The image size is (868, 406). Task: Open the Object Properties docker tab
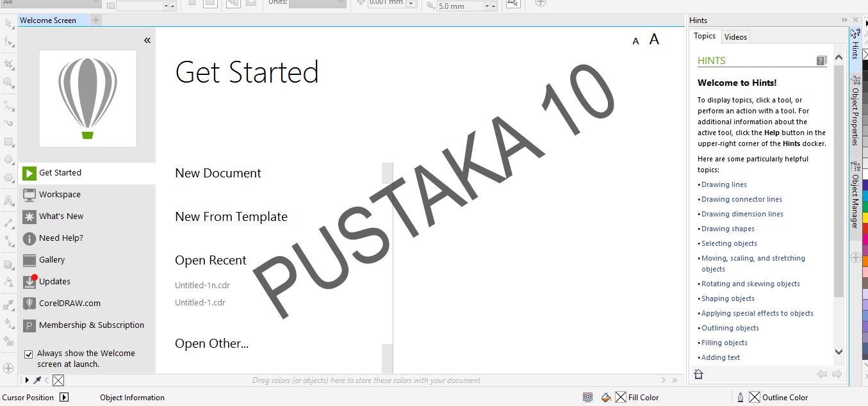point(855,111)
